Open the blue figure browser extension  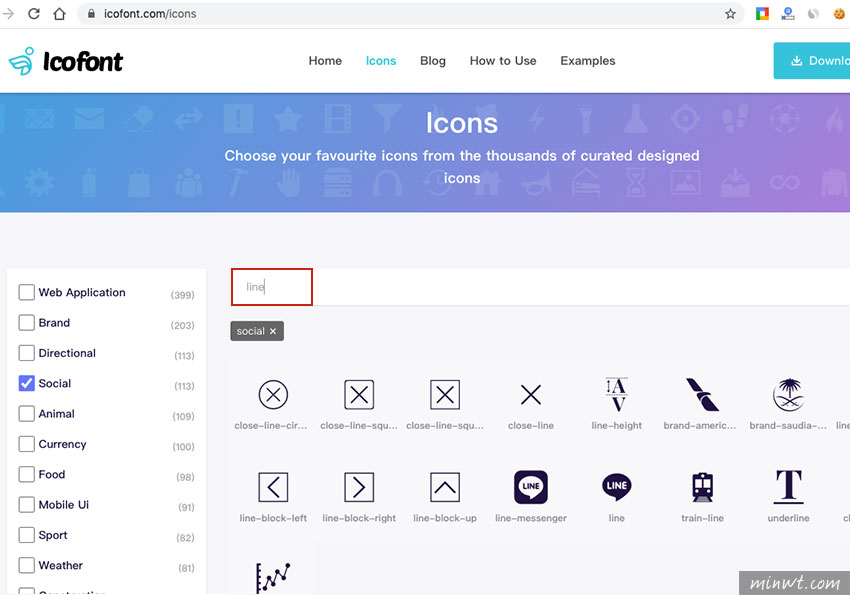click(x=788, y=14)
